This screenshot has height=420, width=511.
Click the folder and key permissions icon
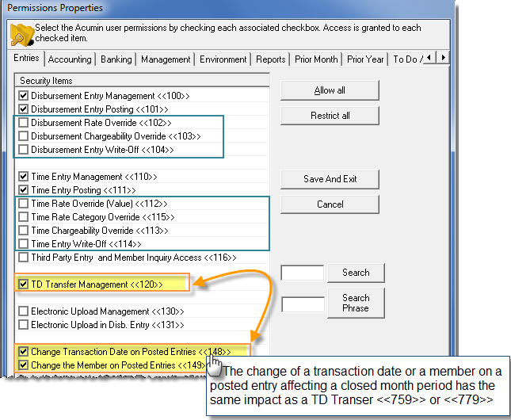click(x=22, y=34)
